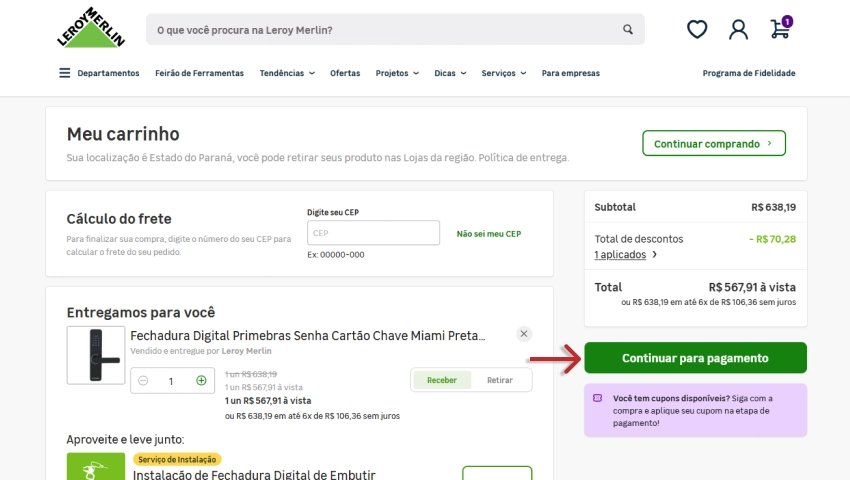Screen dimensions: 850x480
Task: Click the Fechadura Digital product thumbnail
Action: [x=96, y=355]
